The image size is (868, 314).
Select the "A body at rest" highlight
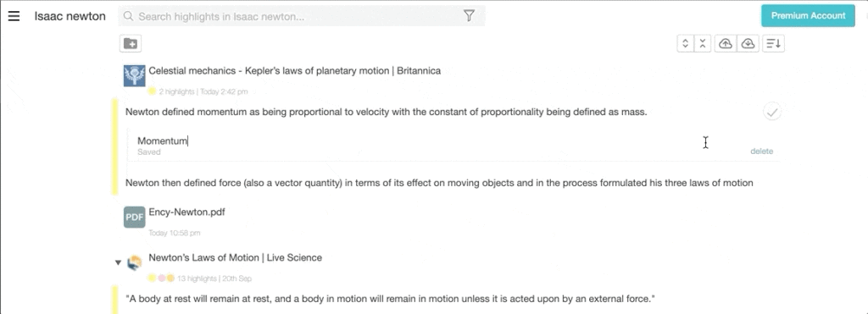(390, 299)
